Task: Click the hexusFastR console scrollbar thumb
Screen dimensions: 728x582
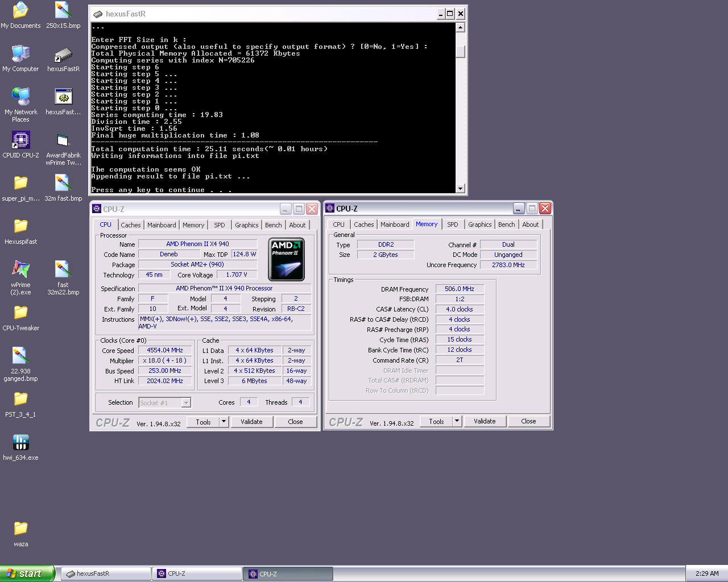Action: [461, 52]
